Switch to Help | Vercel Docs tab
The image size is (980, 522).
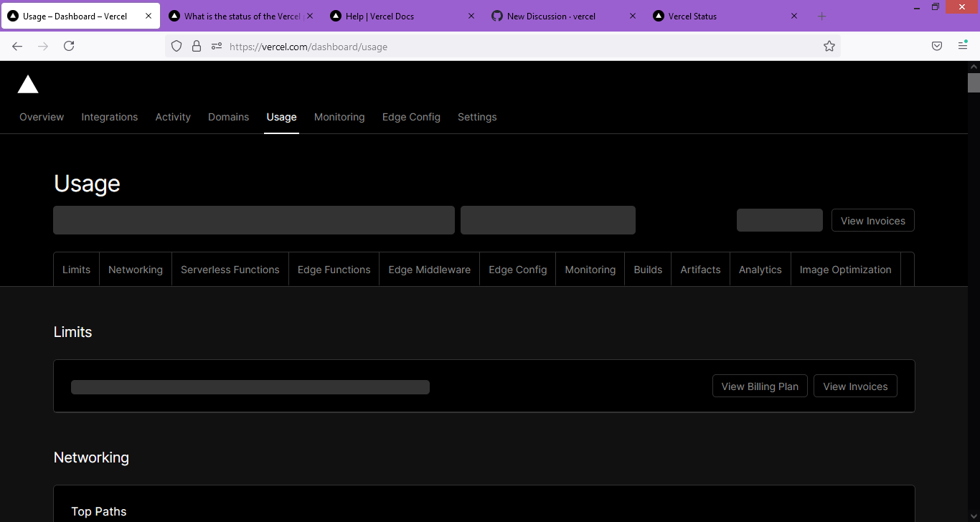pyautogui.click(x=402, y=16)
